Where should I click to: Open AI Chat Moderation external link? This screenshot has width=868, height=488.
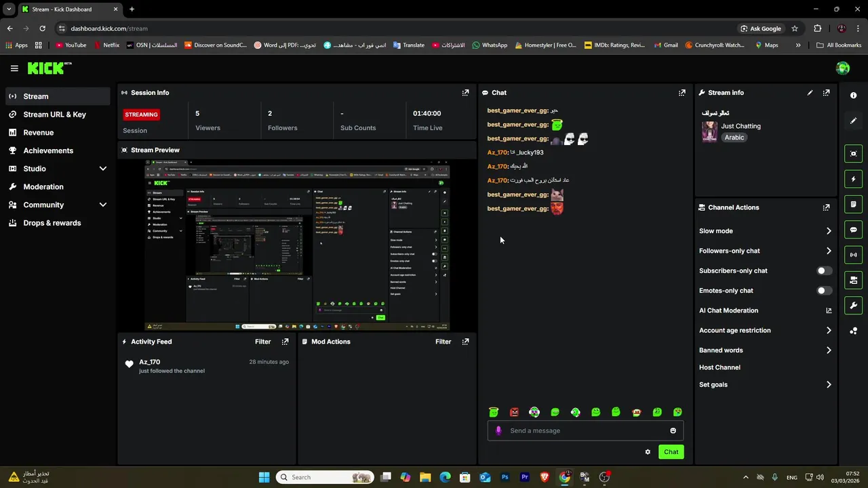coord(829,310)
